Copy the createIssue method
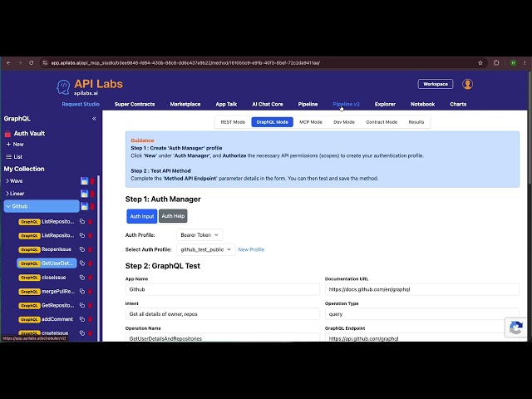 tap(82, 333)
